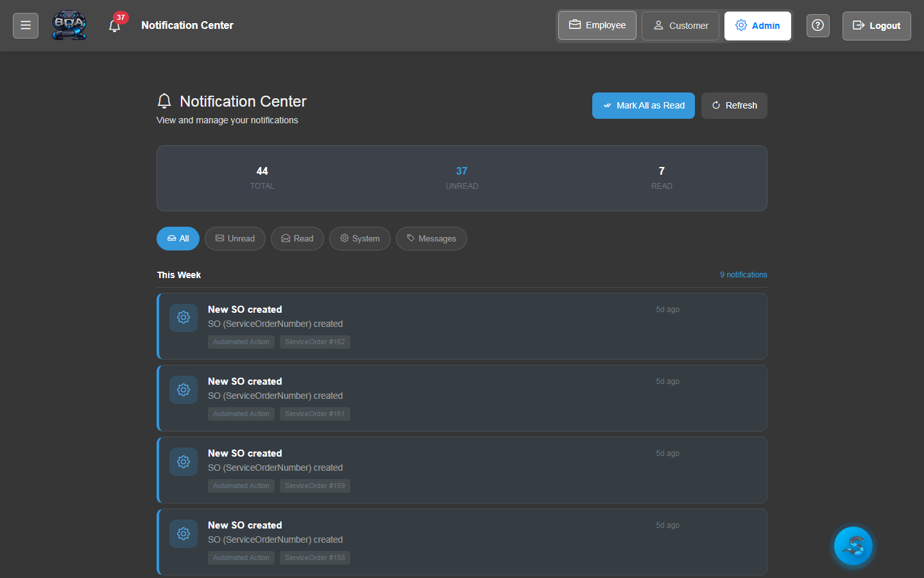This screenshot has height=578, width=924.
Task: Click the bell icon next to Notification Center heading
Action: pos(164,100)
